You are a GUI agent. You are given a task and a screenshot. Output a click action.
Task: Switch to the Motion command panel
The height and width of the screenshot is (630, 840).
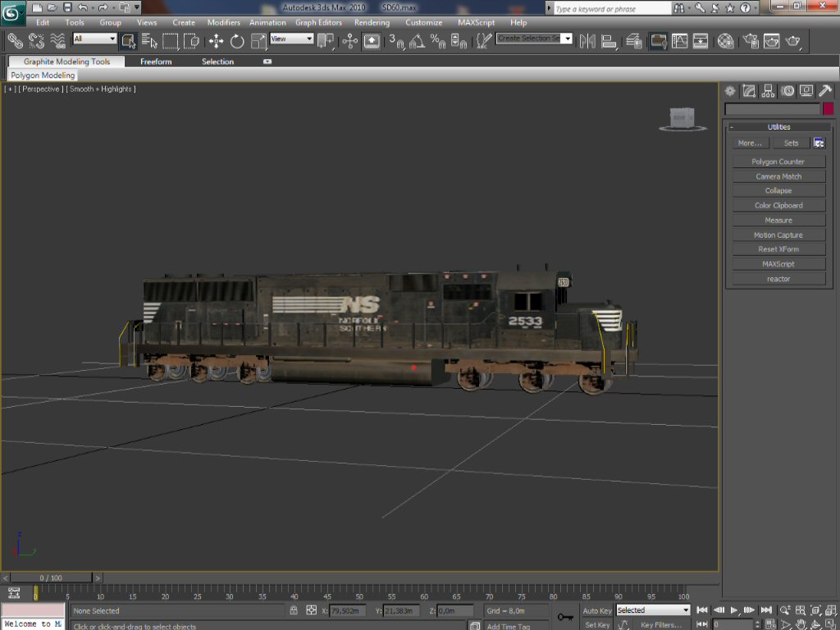click(x=787, y=91)
